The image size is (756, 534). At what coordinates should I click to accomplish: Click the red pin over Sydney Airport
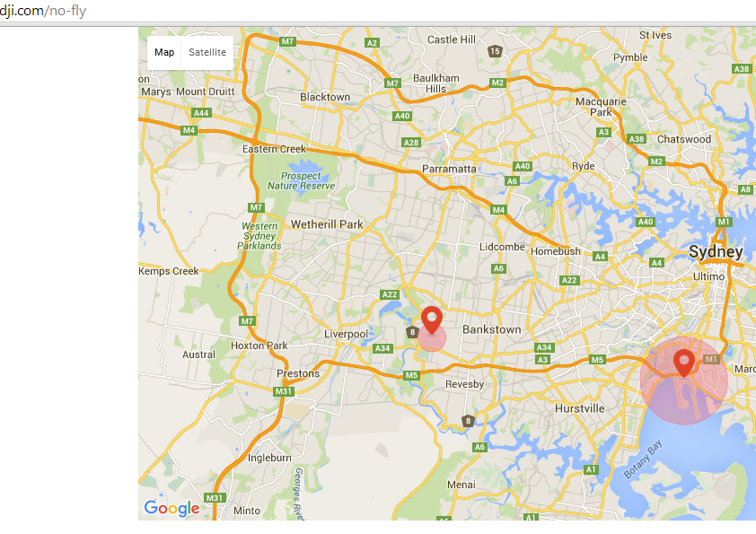click(x=683, y=363)
